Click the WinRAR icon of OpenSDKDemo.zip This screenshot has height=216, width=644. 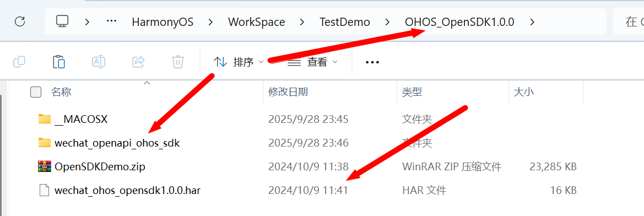(45, 166)
